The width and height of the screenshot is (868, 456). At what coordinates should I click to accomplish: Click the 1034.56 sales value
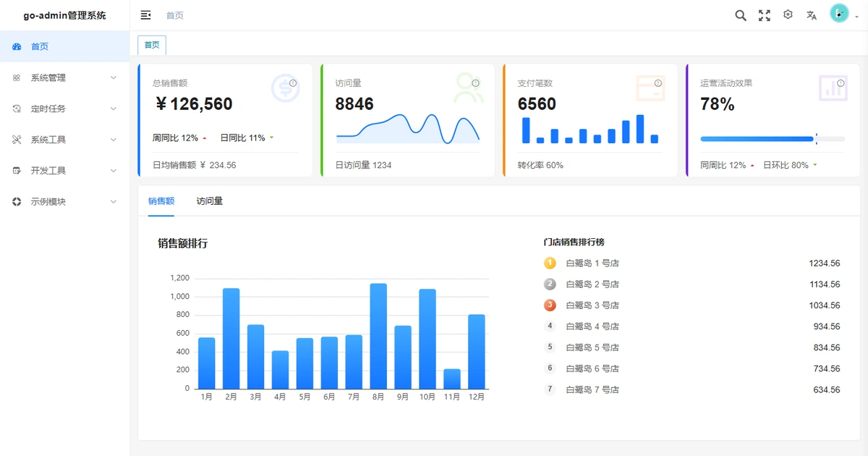pyautogui.click(x=825, y=305)
